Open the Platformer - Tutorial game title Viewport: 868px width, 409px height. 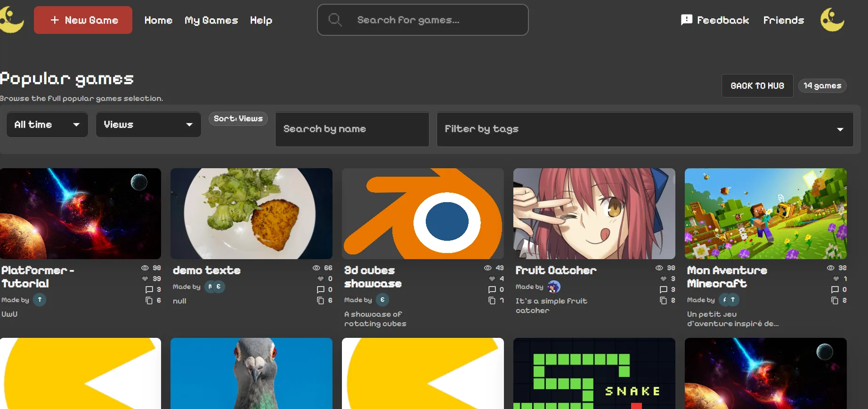(x=38, y=277)
